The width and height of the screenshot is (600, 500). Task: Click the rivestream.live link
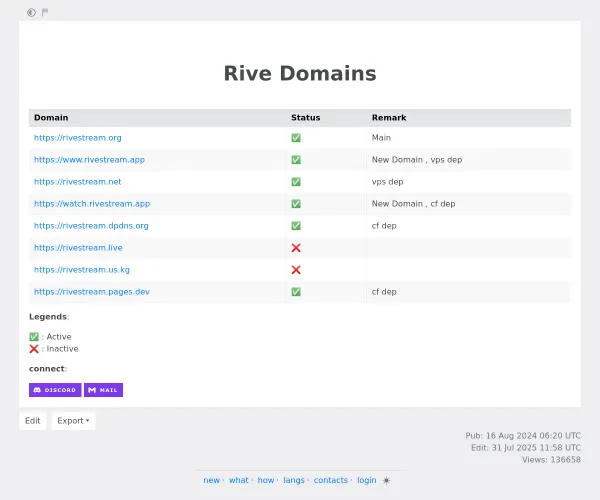[77, 248]
